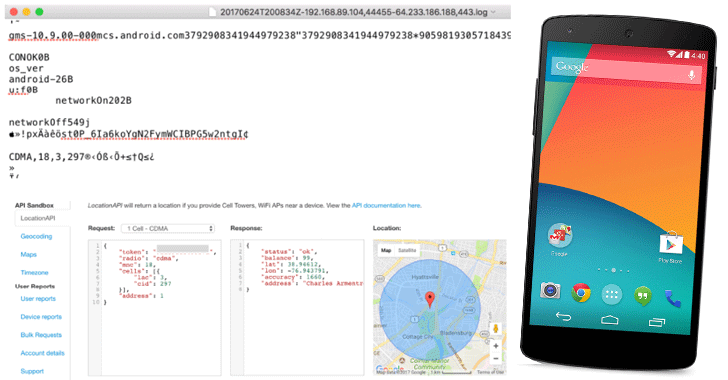The height and width of the screenshot is (380, 728).
Task: Tap the Android back navigation button
Action: (x=563, y=316)
